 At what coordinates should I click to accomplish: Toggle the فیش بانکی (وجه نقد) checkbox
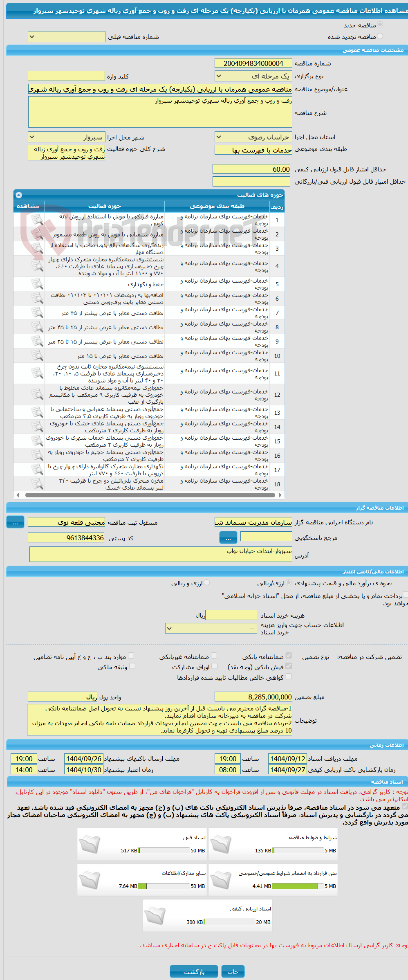(x=289, y=666)
